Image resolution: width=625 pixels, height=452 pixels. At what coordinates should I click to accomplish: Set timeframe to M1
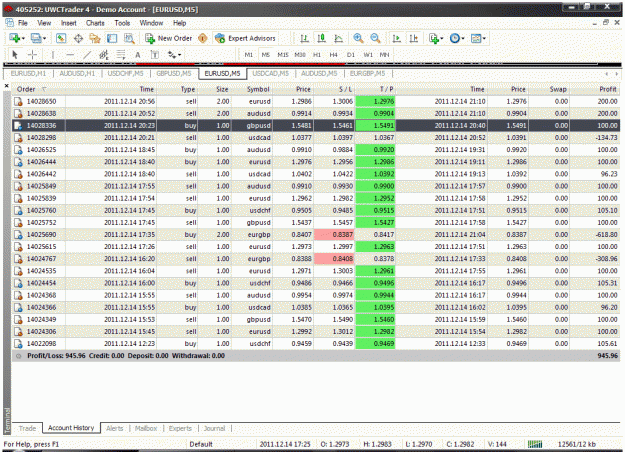click(249, 55)
